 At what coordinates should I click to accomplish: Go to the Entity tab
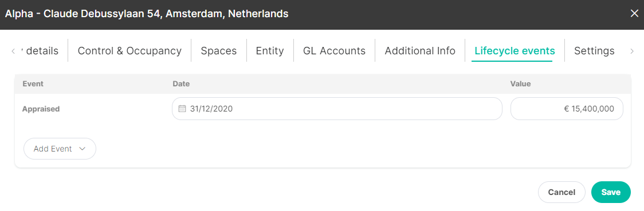pyautogui.click(x=270, y=51)
